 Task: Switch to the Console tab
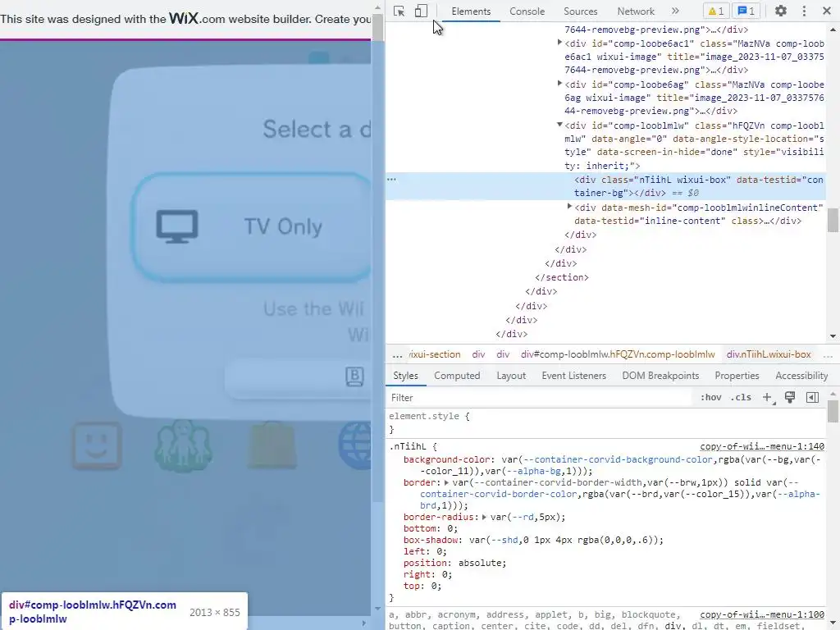pos(527,11)
